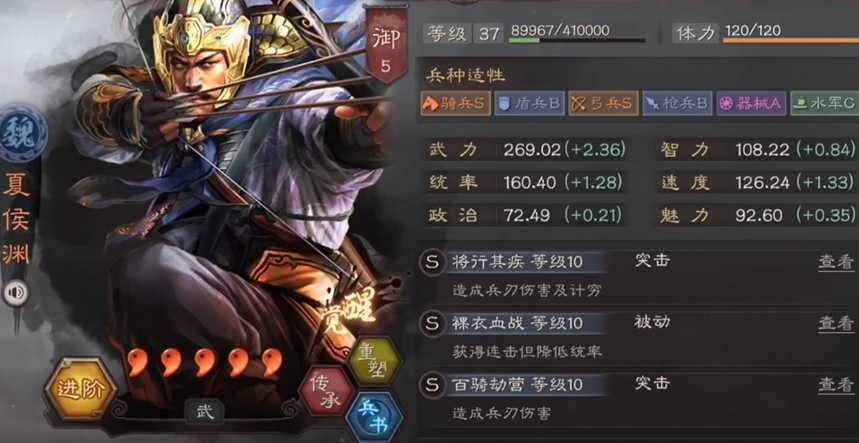The image size is (859, 443).
Task: Select the 盾兵B troop type tag
Action: (529, 103)
